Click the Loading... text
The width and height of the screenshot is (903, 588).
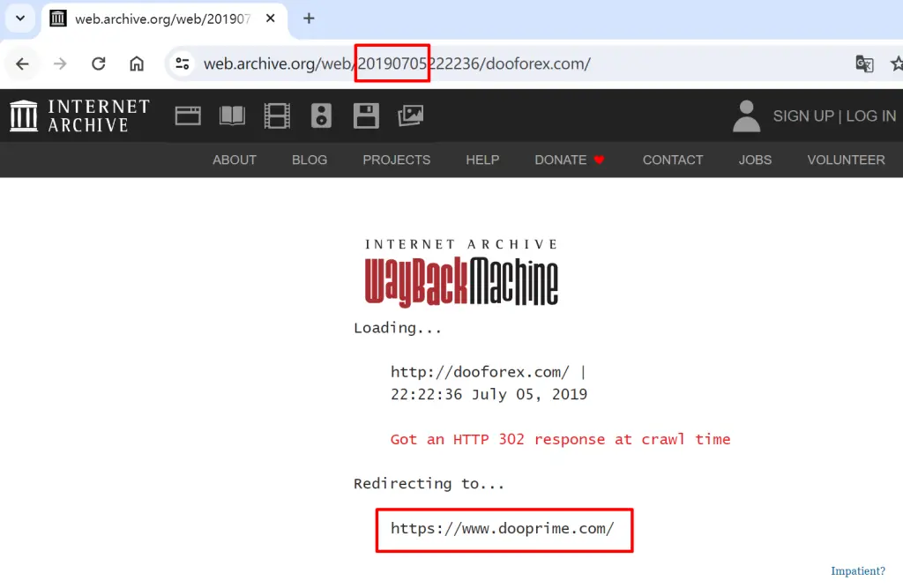398,328
